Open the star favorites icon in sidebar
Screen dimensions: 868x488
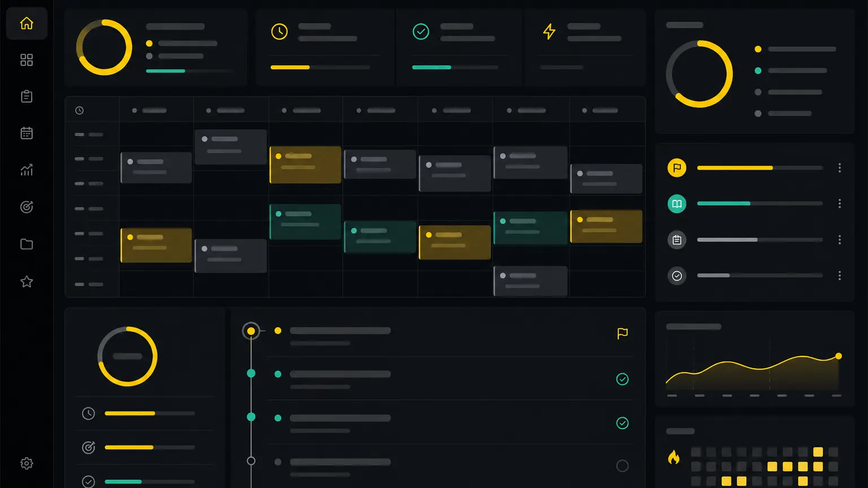27,281
